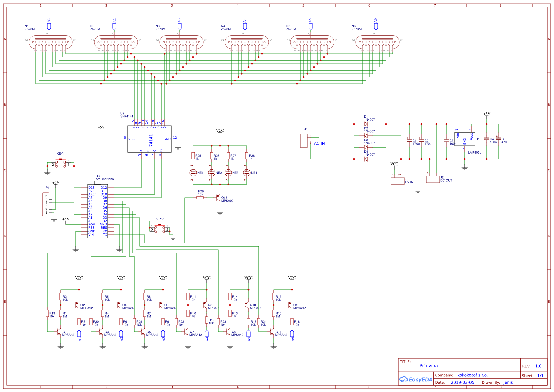This screenshot has width=554, height=392.
Task: Select diode D1 1N4007 symbol
Action: [x=366, y=124]
